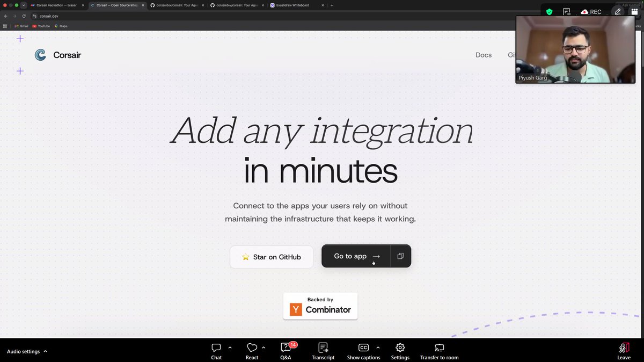Close the Corsair Hackathon — Eraser tab
644x362 pixels.
click(83, 5)
